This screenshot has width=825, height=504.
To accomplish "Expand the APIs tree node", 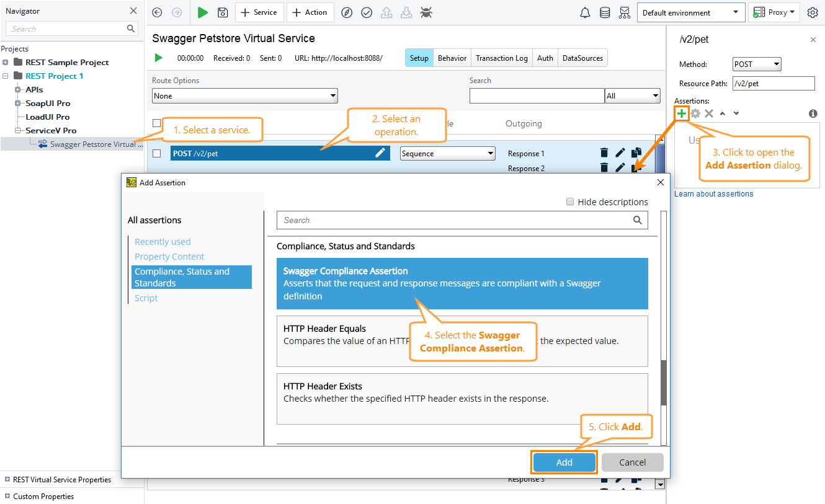I will 19,89.
